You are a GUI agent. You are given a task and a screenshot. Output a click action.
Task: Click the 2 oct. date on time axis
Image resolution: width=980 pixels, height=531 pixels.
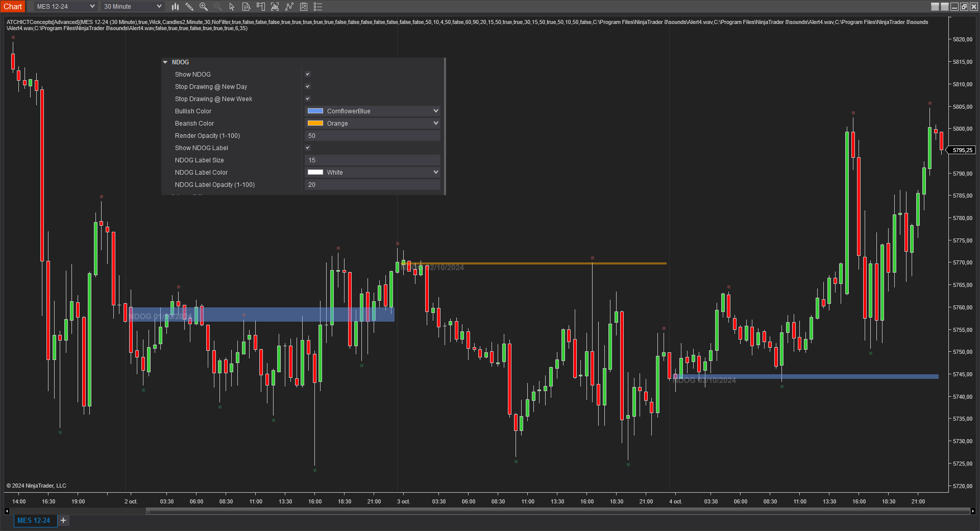(131, 501)
